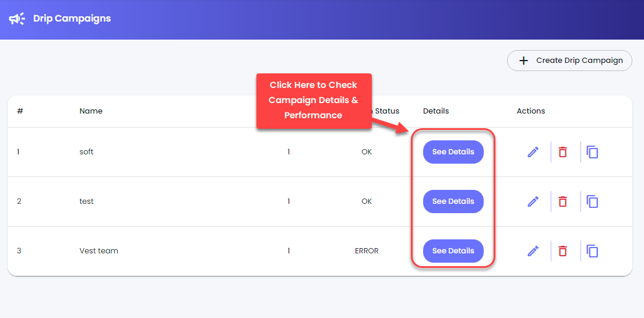Screen dimensions: 644x318
Task: Click trash icon for test campaign
Action: coord(562,202)
